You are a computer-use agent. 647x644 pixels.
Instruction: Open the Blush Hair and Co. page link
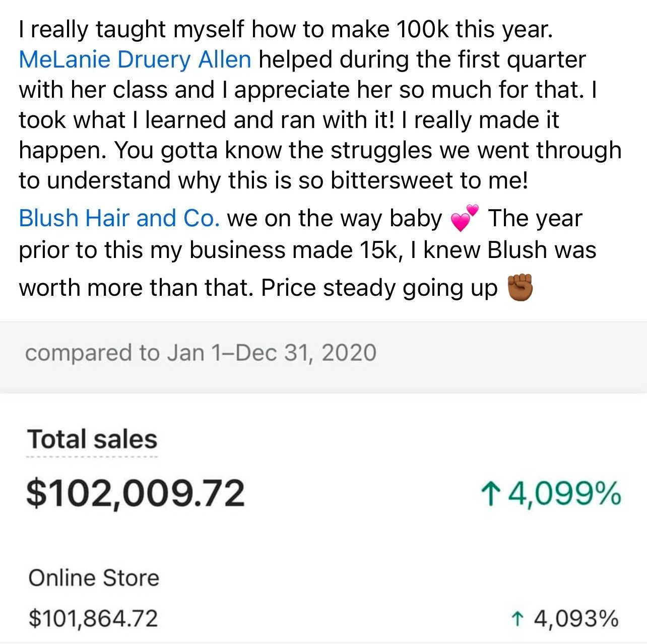tap(119, 218)
